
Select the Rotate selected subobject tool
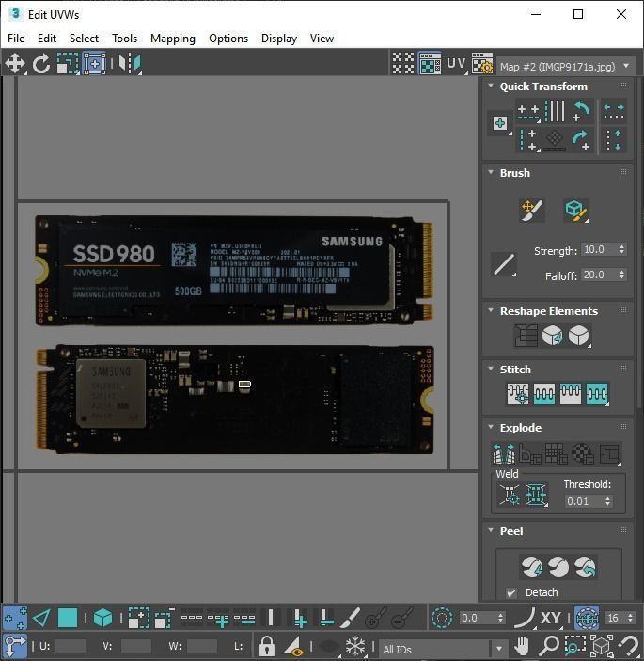(41, 64)
